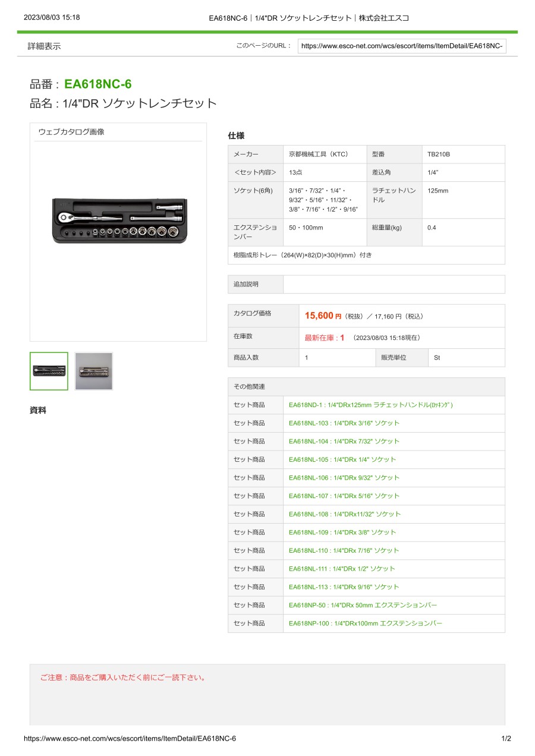Open EA618NL-103 3/16" socket link

pyautogui.click(x=344, y=423)
